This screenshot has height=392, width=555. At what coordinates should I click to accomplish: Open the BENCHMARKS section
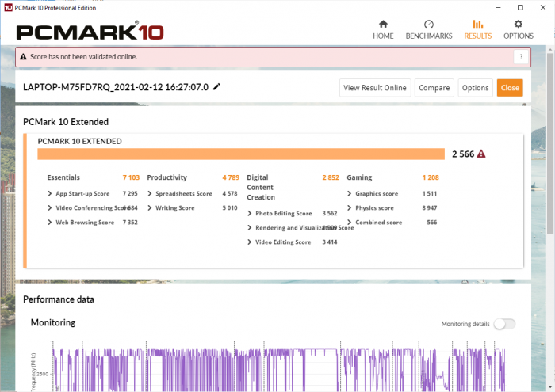(x=429, y=29)
